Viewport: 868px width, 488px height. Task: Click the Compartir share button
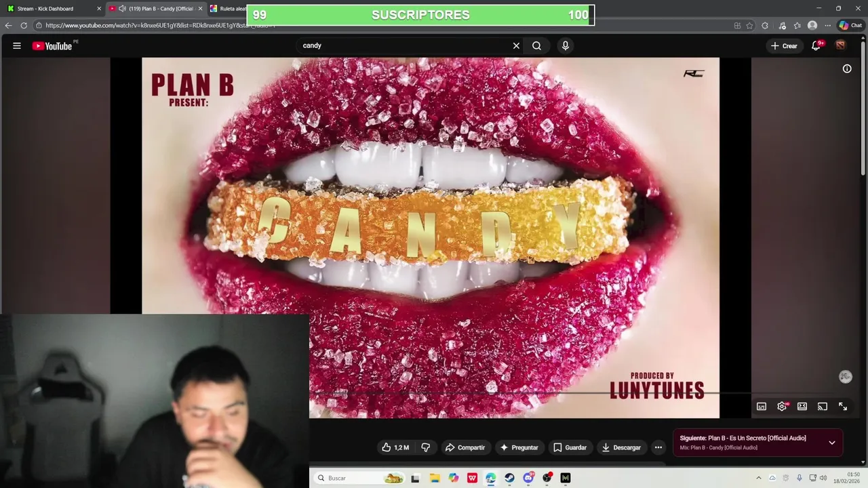tap(465, 447)
